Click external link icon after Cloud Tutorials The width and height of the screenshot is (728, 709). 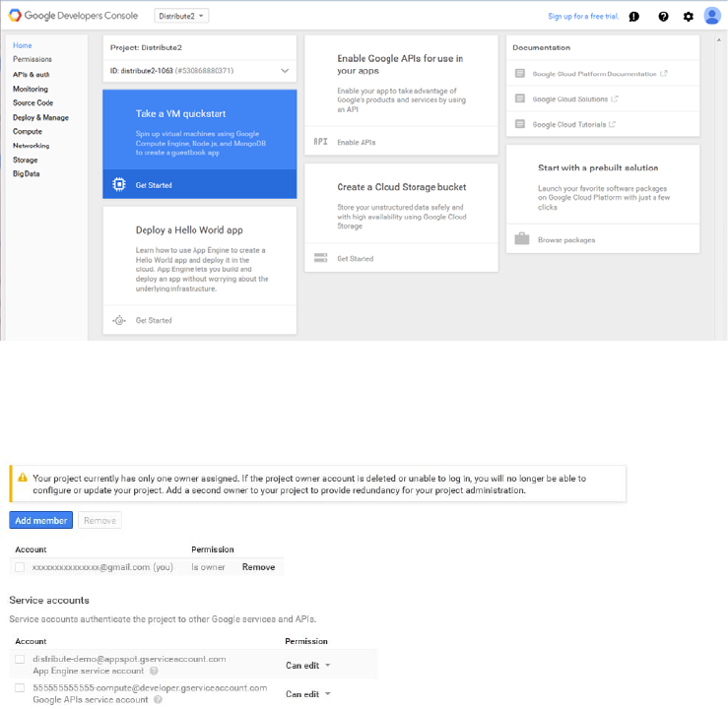click(613, 124)
